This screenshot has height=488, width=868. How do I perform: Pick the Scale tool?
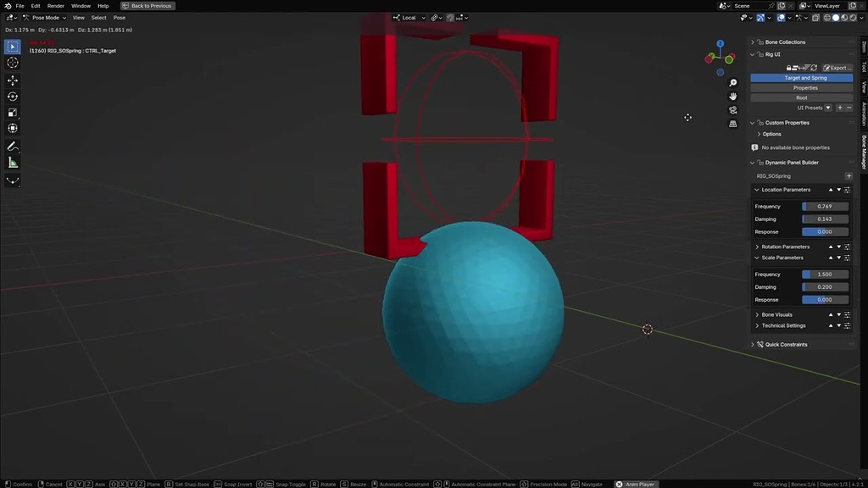(x=13, y=113)
